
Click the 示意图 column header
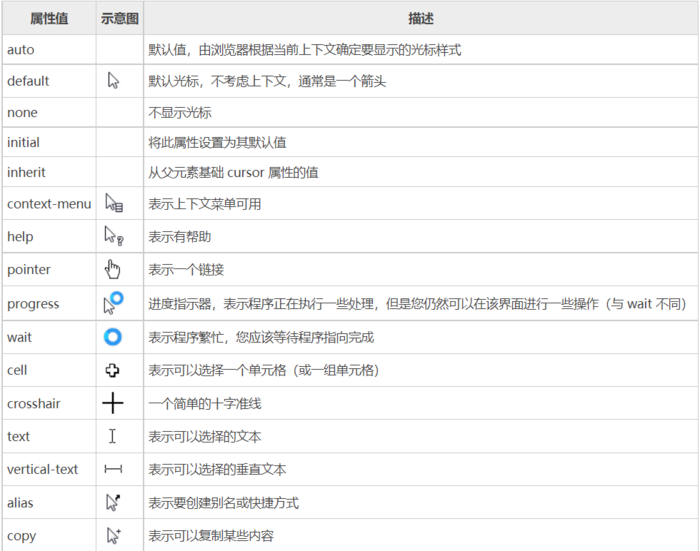click(120, 19)
